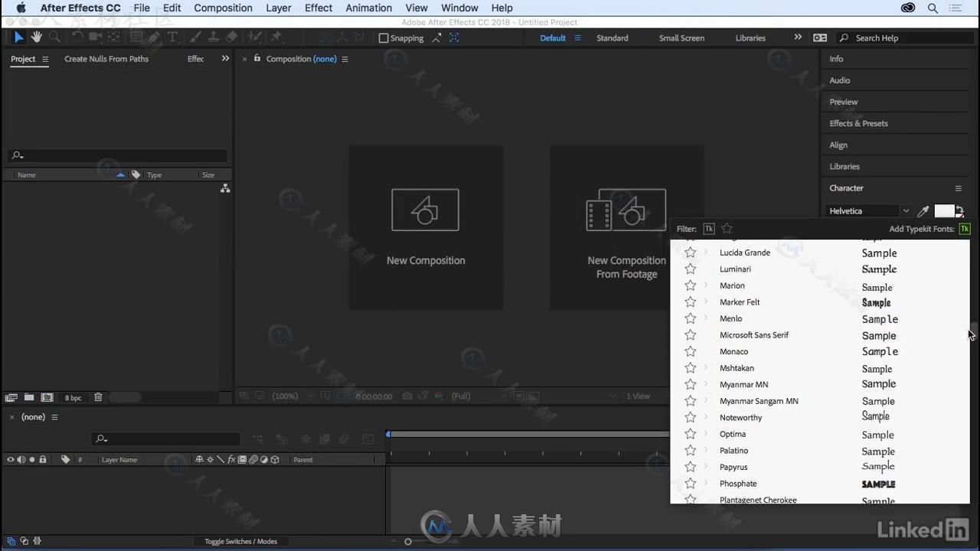Select the Brush tool

click(195, 37)
